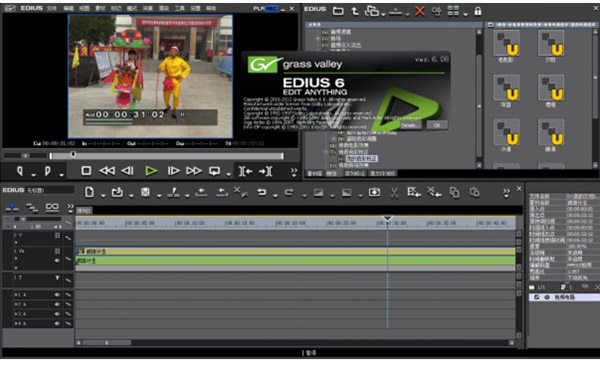This screenshot has height=368, width=600.
Task: Click the Save Project disk icon
Action: click(x=145, y=192)
